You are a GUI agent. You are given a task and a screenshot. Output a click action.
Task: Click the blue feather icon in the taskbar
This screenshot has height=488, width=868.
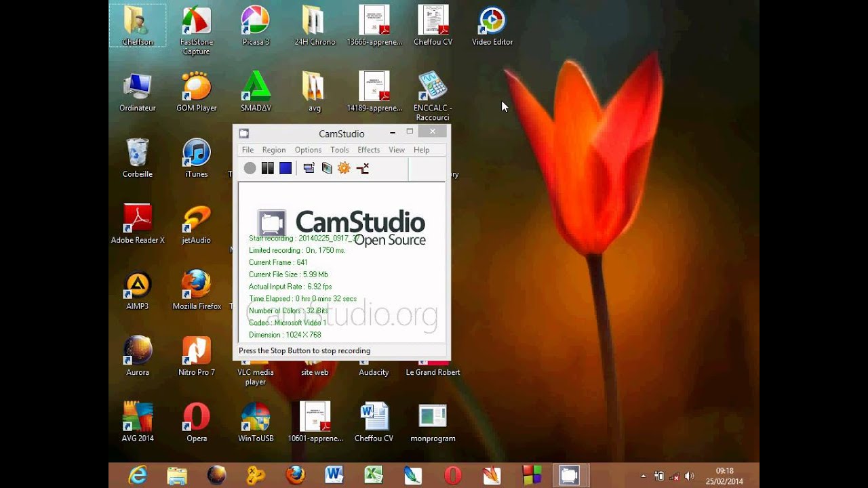413,475
